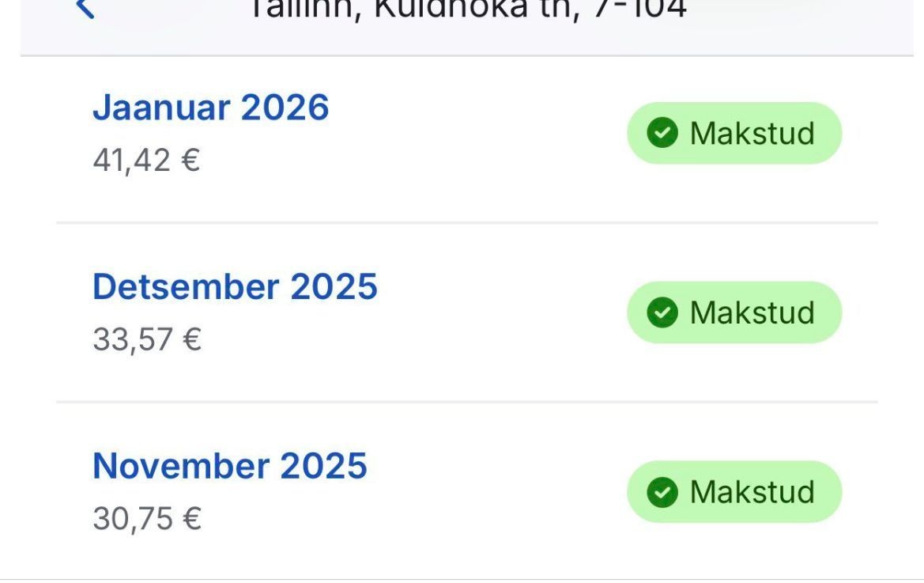Open the Jaanuar 2026 invoice link
This screenshot has width=924, height=583.
point(212,108)
